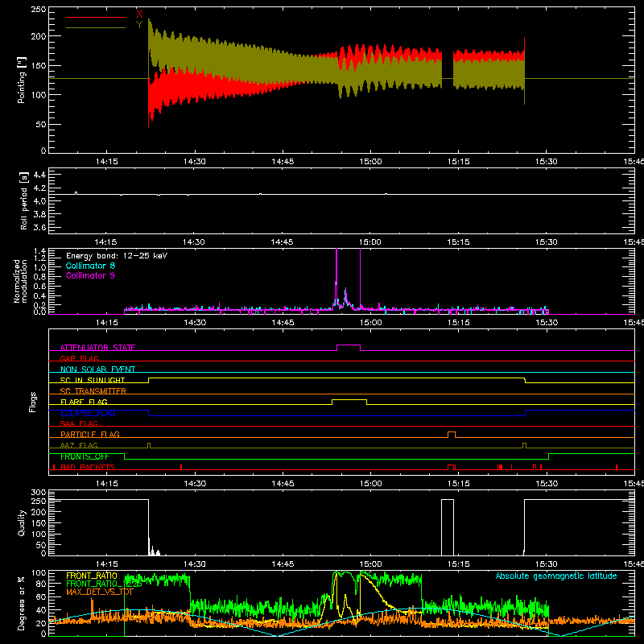Click the Quality rectangular pulse near 15:13
644x644 pixels.
(448, 527)
